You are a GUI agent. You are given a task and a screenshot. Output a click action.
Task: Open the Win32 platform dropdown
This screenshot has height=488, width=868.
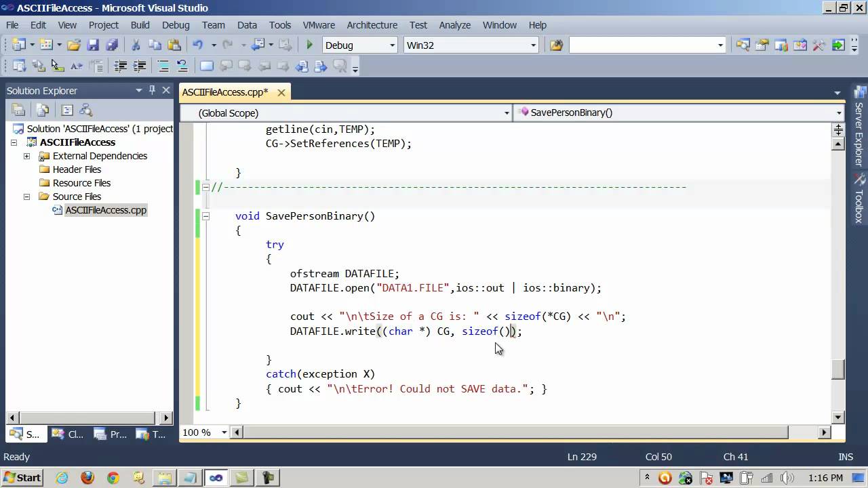click(x=533, y=45)
